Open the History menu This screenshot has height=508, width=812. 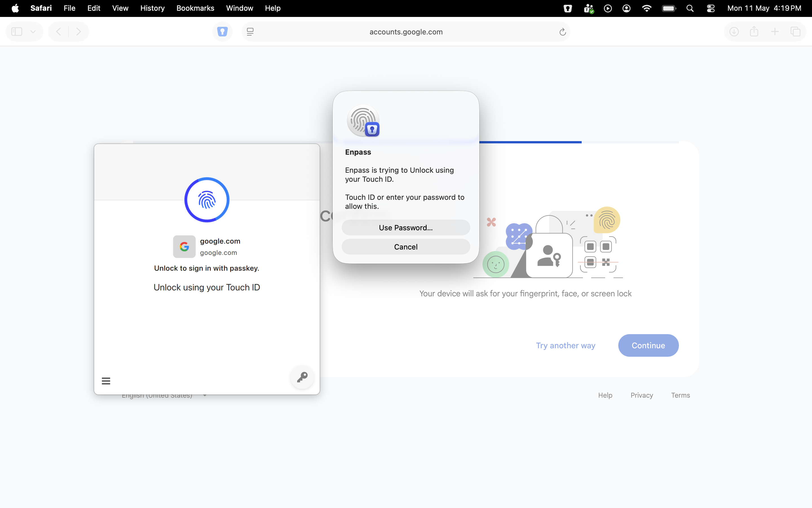coord(152,8)
